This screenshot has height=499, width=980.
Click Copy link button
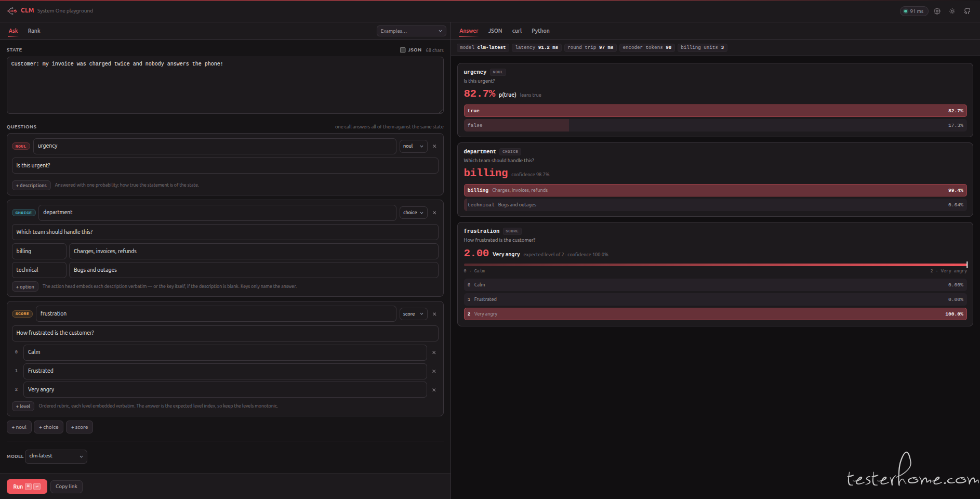pyautogui.click(x=67, y=487)
